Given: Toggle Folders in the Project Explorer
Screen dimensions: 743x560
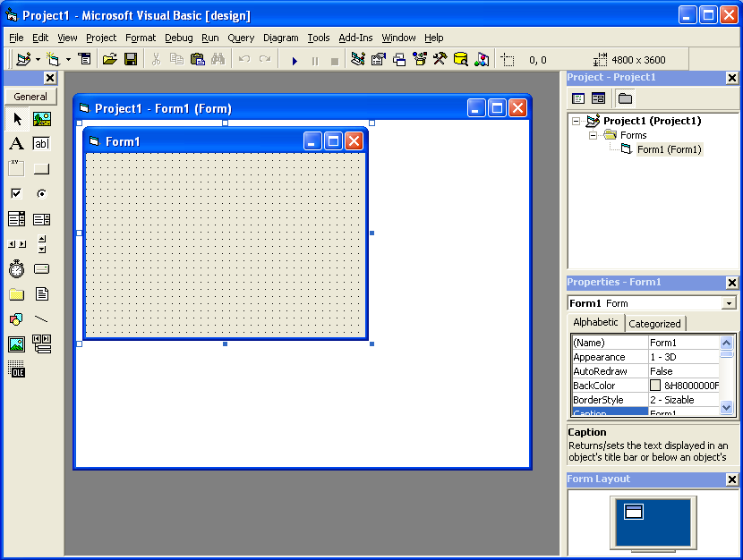Looking at the screenshot, I should (625, 98).
